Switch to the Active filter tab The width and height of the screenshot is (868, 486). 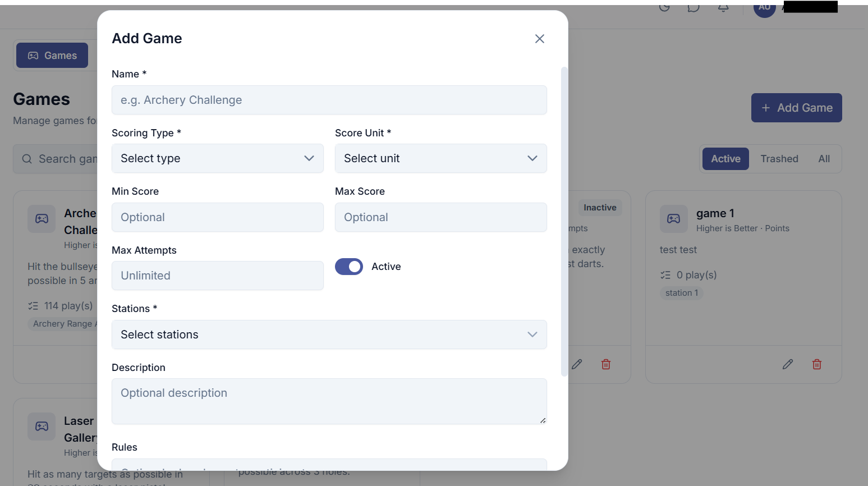coord(725,159)
